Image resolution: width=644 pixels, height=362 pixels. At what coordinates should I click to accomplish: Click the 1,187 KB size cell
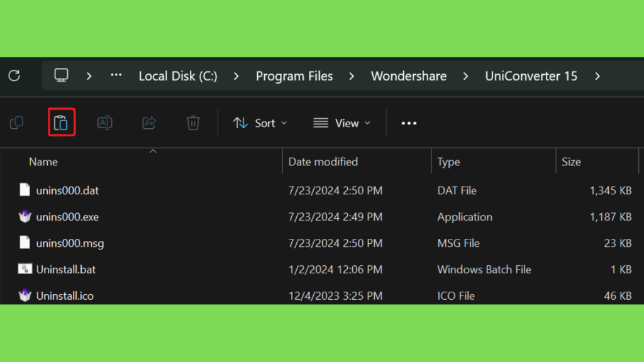pos(610,217)
